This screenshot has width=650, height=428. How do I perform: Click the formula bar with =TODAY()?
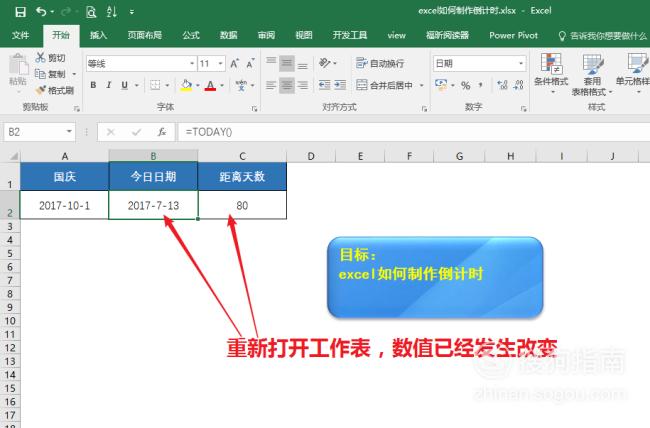point(414,132)
